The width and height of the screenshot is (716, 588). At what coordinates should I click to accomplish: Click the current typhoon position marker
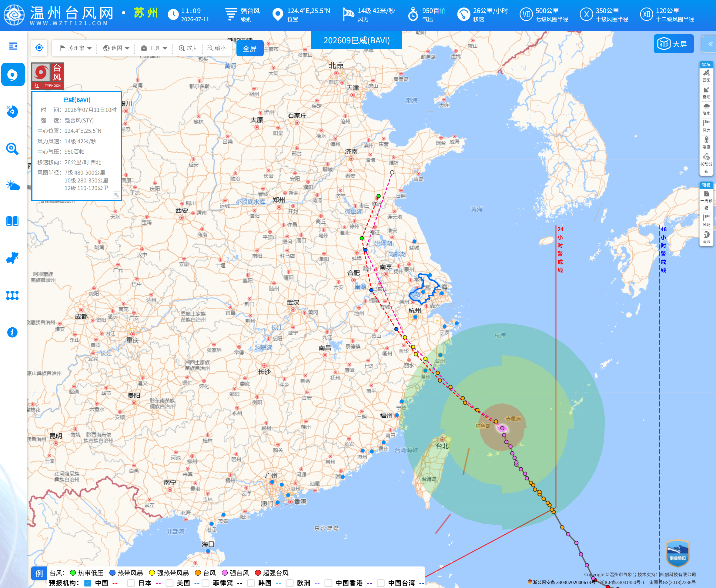502,428
